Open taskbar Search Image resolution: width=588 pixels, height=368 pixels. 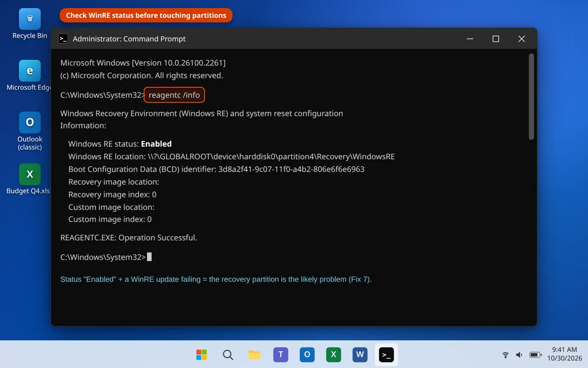coord(227,354)
